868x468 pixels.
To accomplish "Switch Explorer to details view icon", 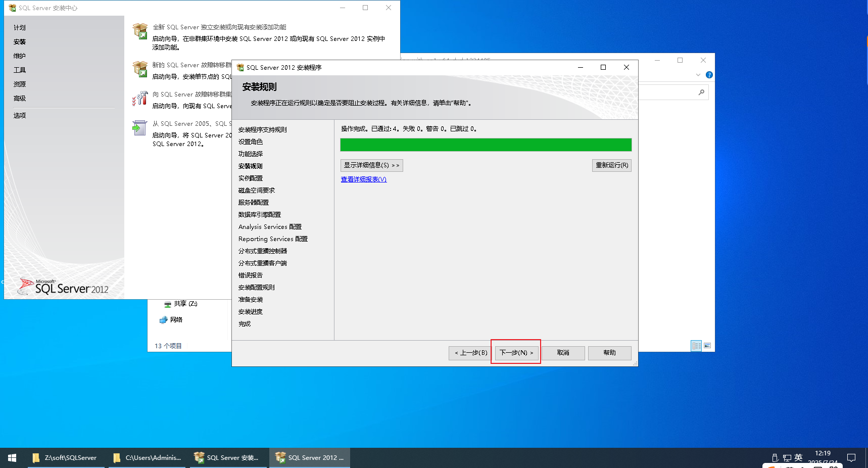I will click(696, 346).
